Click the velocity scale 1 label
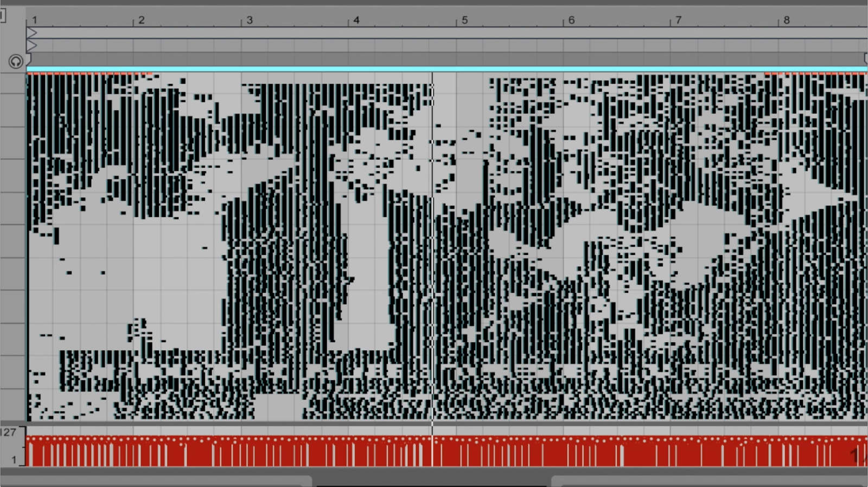Viewport: 868px width, 487px height. tap(14, 460)
